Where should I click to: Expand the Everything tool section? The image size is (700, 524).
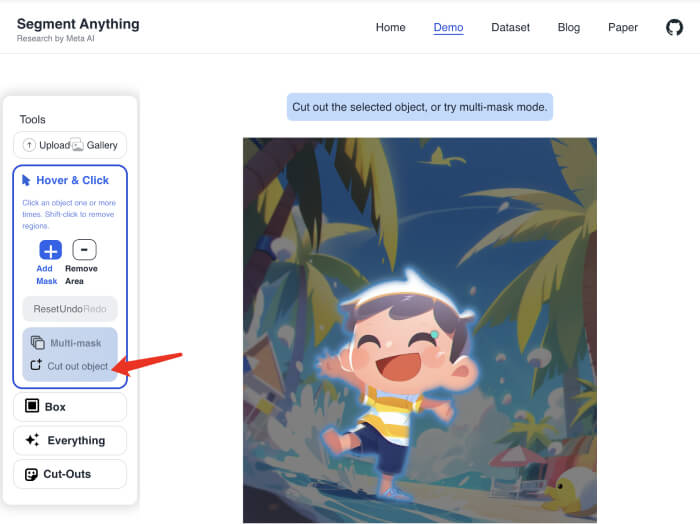click(76, 440)
